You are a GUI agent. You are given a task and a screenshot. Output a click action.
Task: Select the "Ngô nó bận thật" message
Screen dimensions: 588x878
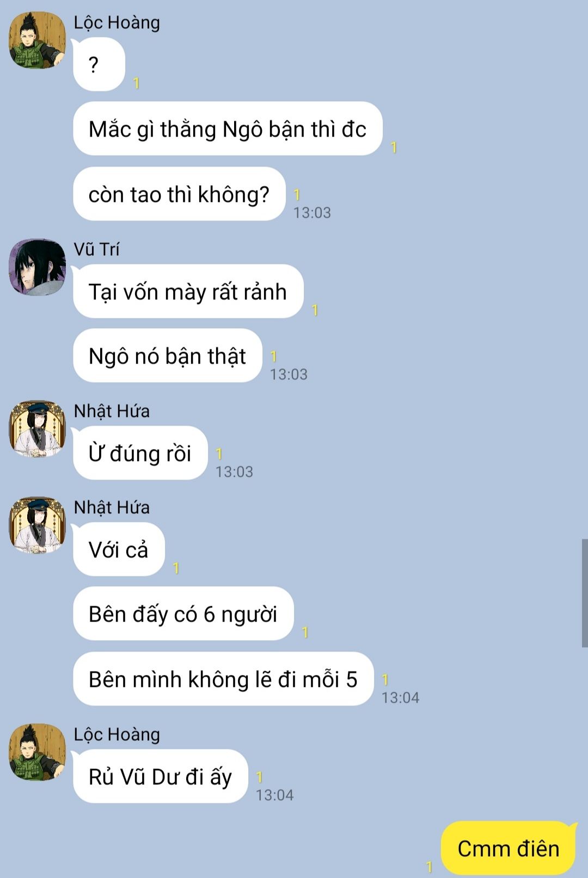pos(168,355)
